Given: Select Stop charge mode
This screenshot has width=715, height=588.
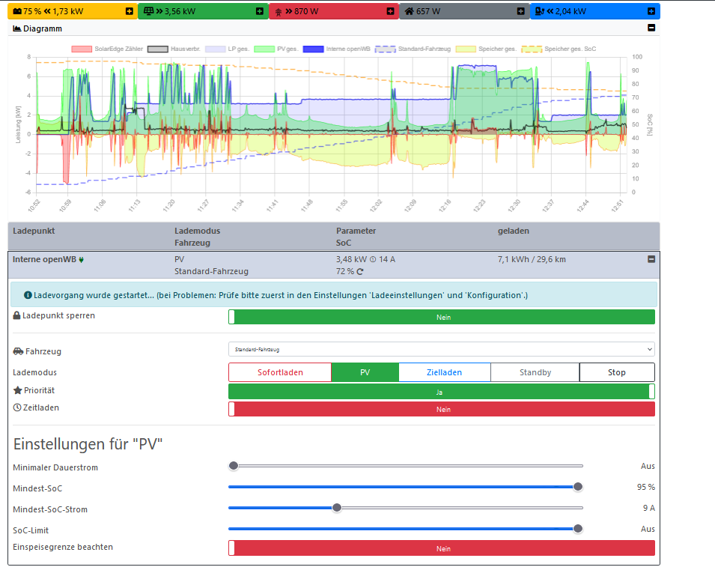Looking at the screenshot, I should (x=617, y=372).
